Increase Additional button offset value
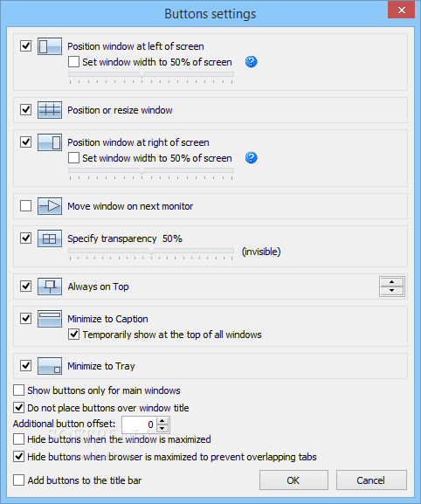Image resolution: width=421 pixels, height=504 pixels. point(162,421)
